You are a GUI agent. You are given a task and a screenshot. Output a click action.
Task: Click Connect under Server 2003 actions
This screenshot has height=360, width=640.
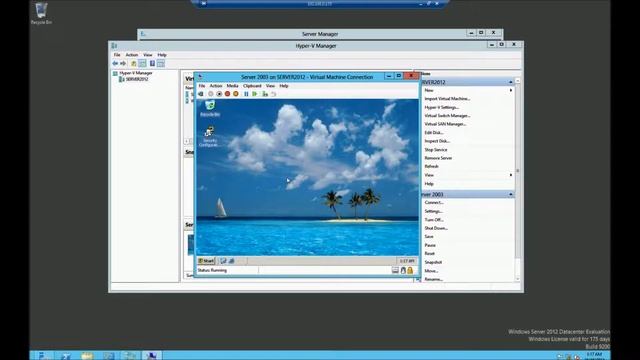433,202
